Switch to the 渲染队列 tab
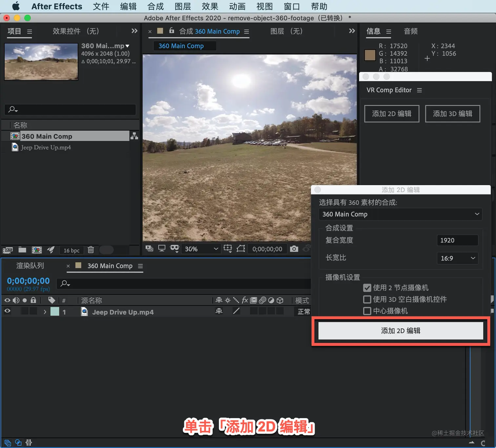Screen dimensions: 496x448 (x=30, y=266)
